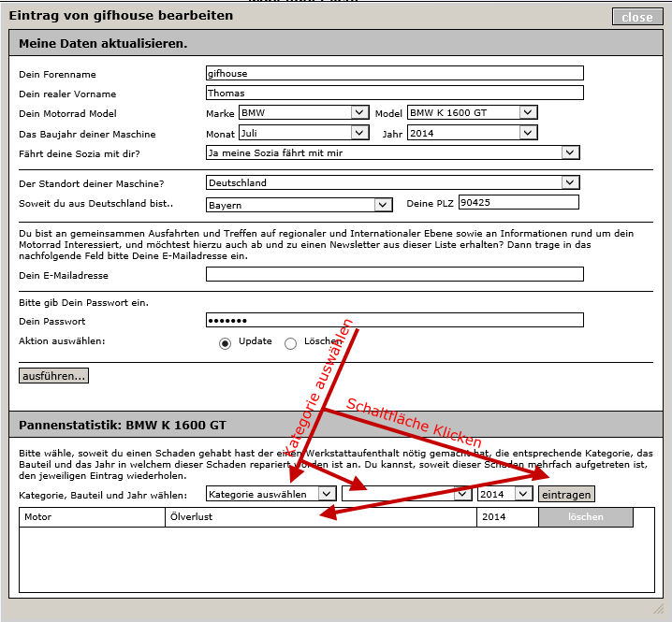Open the empty Bauteil dropdown
The width and height of the screenshot is (672, 622).
point(406,494)
